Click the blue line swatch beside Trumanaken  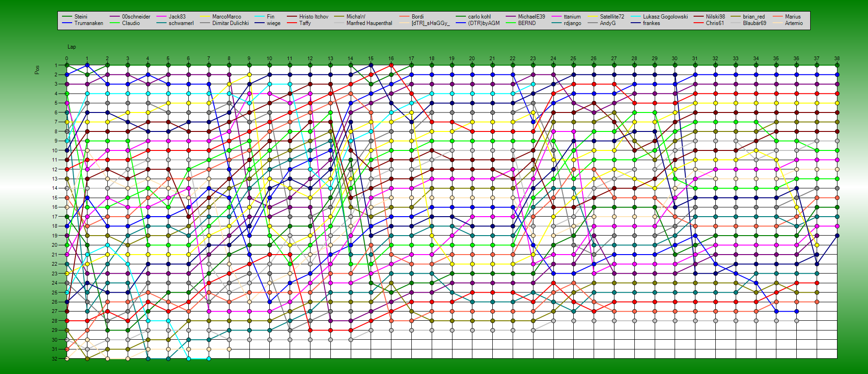tap(67, 23)
